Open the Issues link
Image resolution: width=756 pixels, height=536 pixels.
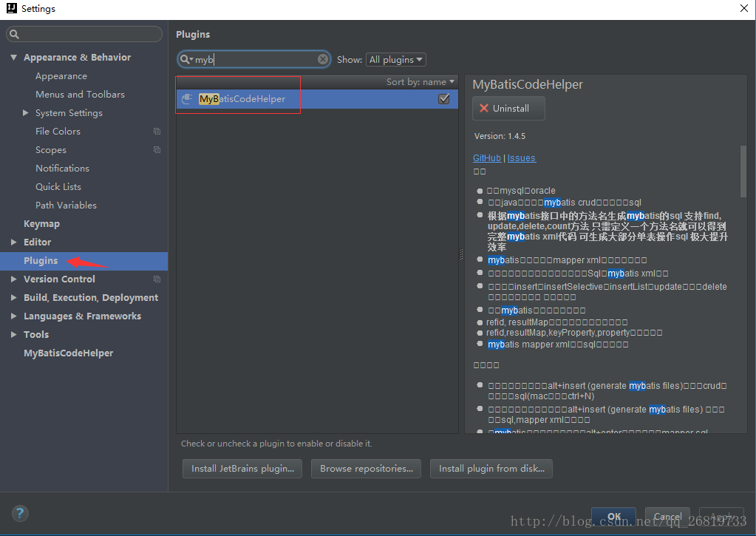(521, 157)
